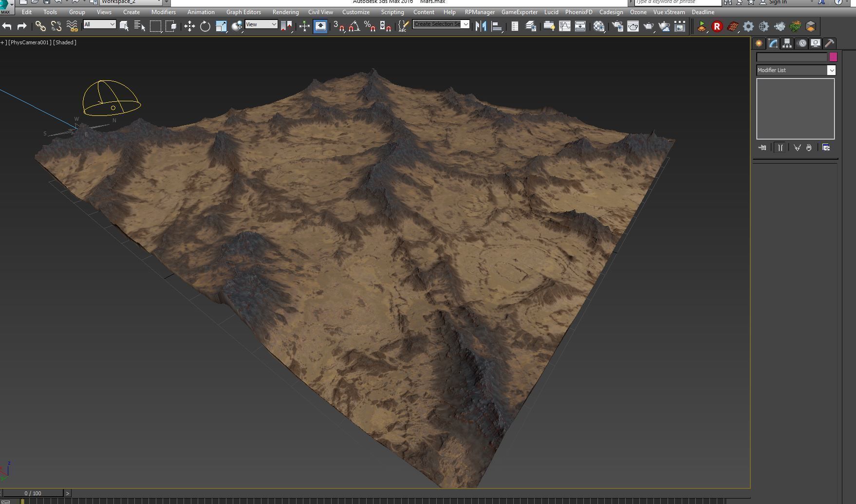Switch to Hierarchy command panel tab
The image size is (856, 504).
(787, 43)
